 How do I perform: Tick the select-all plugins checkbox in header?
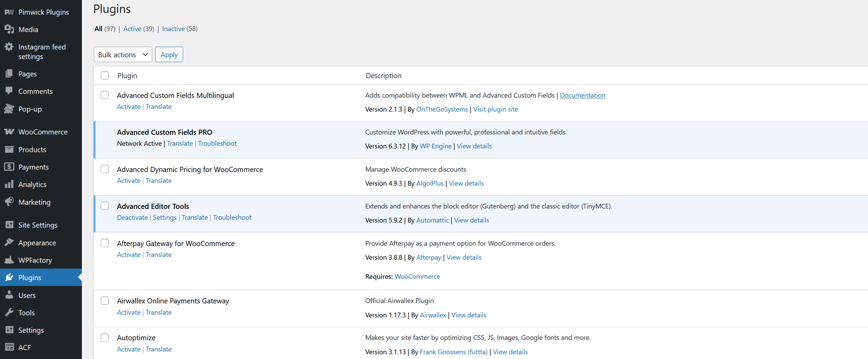click(x=105, y=75)
